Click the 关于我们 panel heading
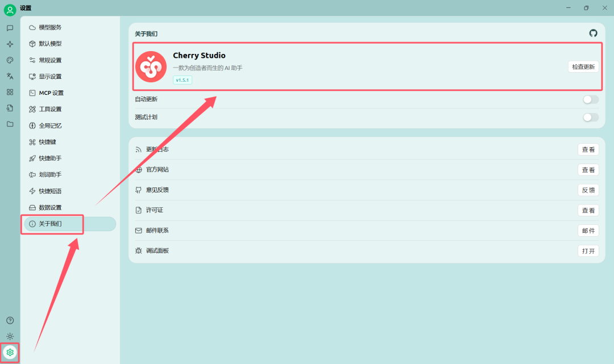 [146, 34]
